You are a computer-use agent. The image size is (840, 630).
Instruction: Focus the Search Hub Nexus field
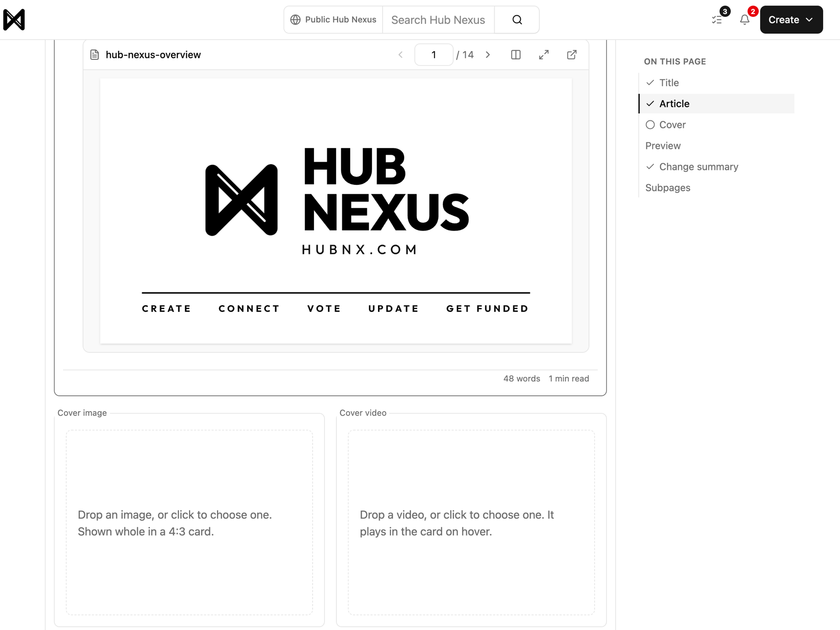coord(438,20)
